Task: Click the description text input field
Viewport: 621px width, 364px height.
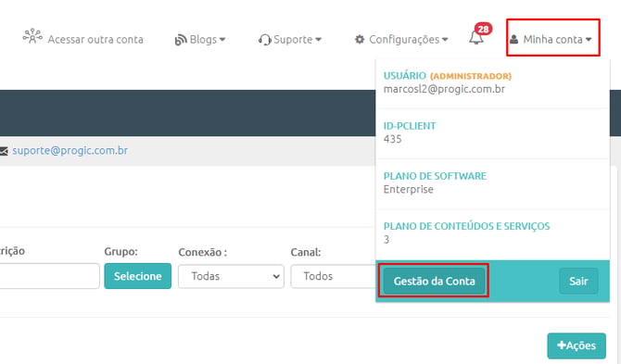Action: tap(49, 276)
